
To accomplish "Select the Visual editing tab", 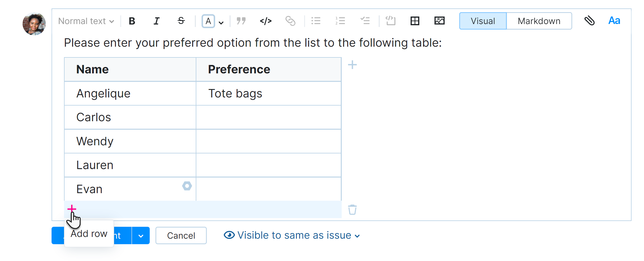I will pyautogui.click(x=482, y=21).
